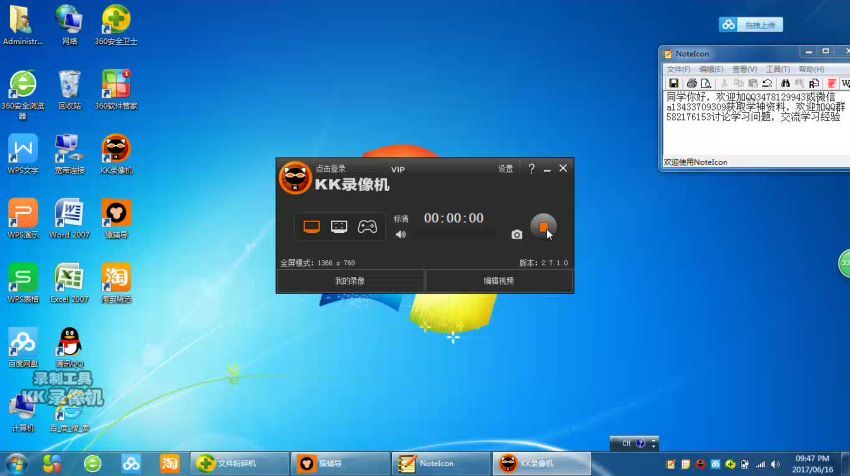Screen dimensions: 850x476
Task: Open 编辑视频 edit video button
Action: pos(499,281)
